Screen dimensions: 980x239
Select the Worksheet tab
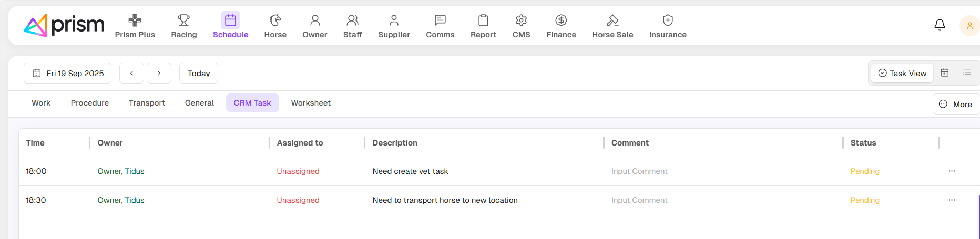(311, 103)
